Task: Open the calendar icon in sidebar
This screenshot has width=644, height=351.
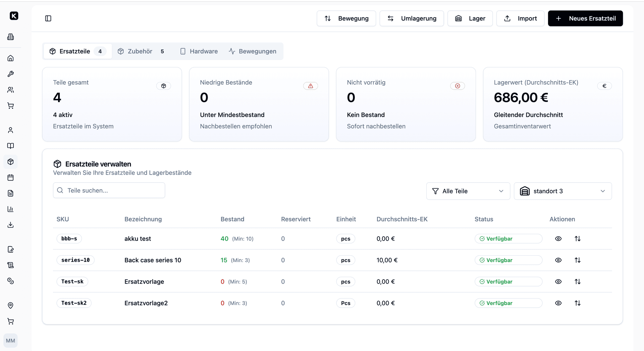Action: click(10, 178)
